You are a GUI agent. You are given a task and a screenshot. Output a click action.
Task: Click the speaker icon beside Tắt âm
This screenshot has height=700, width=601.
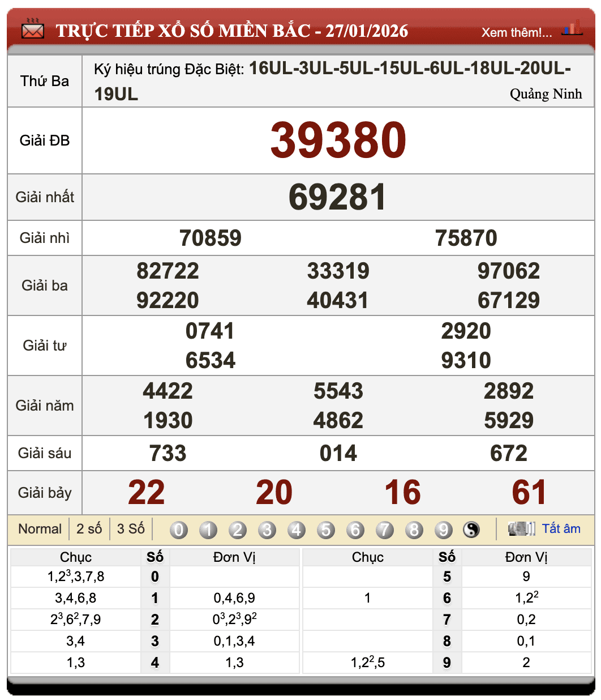[521, 529]
